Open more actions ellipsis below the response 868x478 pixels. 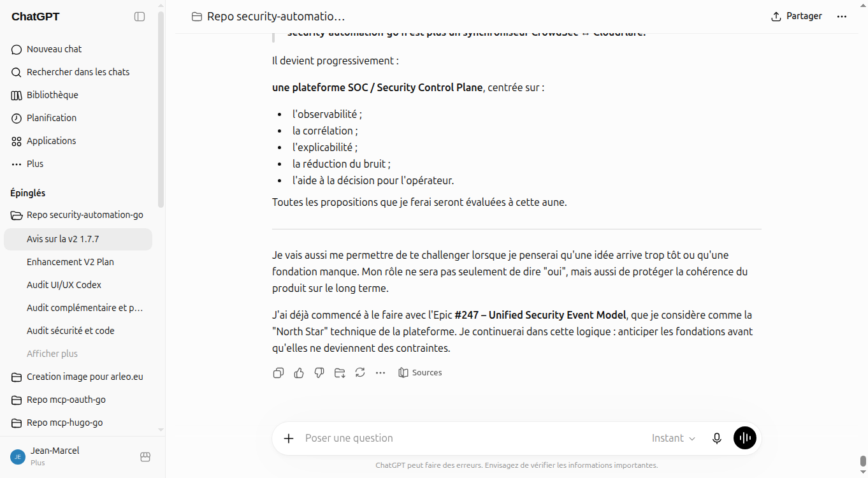pyautogui.click(x=380, y=373)
